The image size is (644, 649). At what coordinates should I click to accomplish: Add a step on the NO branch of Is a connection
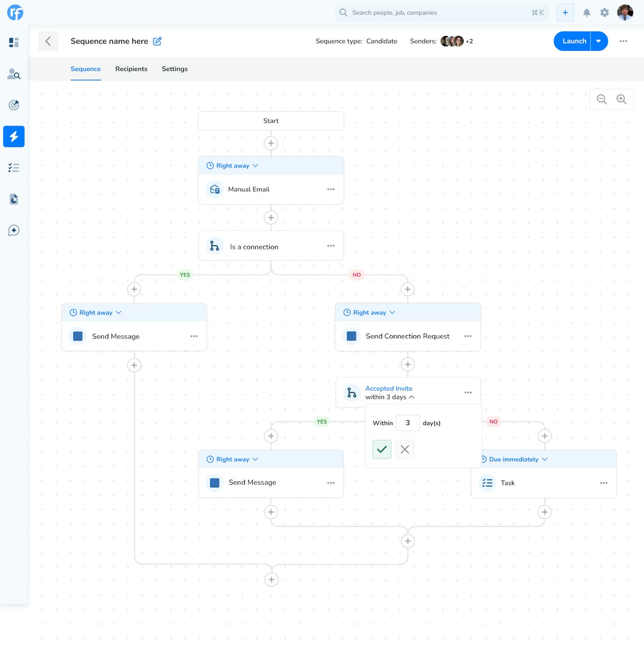point(408,289)
